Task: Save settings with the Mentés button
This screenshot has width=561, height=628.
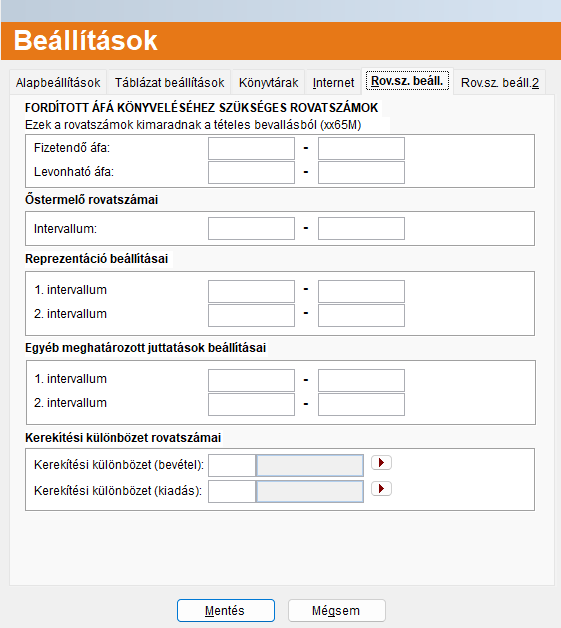Action: coord(226,610)
